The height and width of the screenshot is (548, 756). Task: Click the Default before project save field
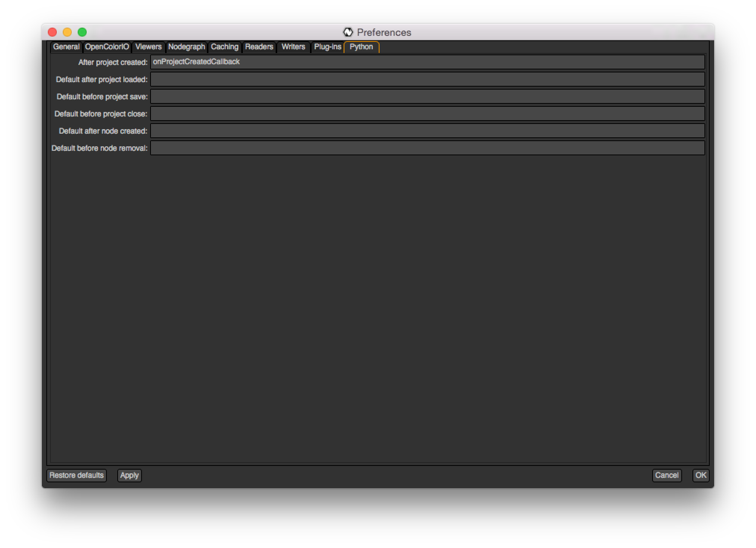[427, 96]
